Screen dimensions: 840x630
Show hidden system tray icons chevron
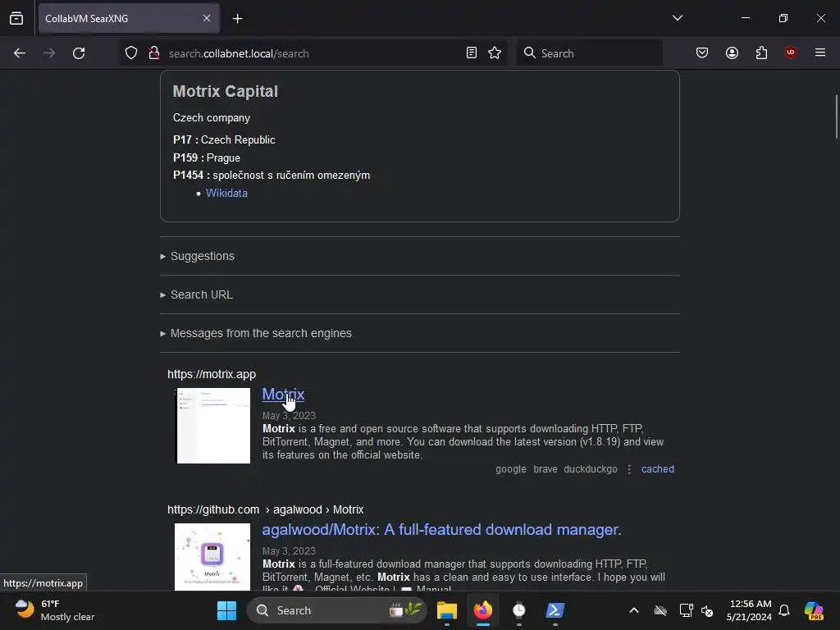(x=634, y=610)
